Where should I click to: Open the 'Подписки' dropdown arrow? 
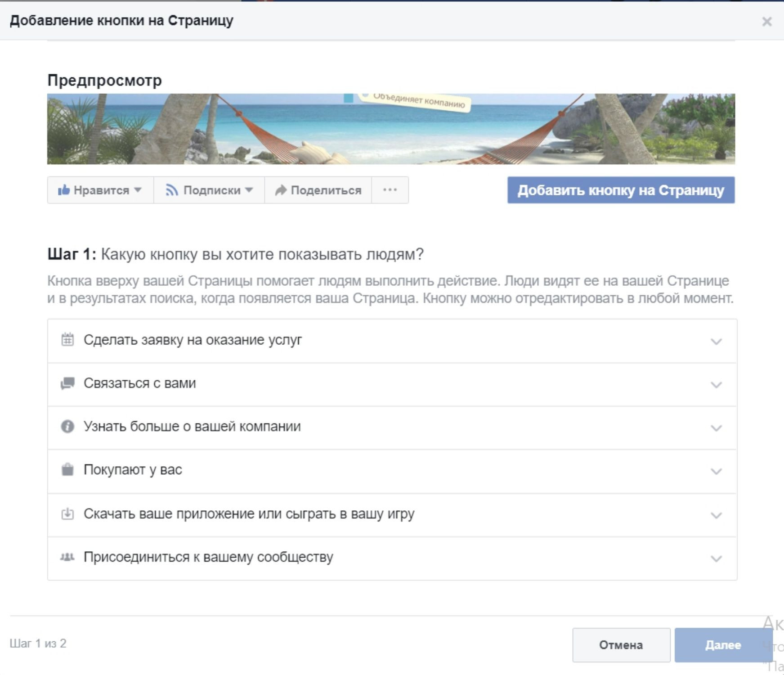[x=249, y=190]
